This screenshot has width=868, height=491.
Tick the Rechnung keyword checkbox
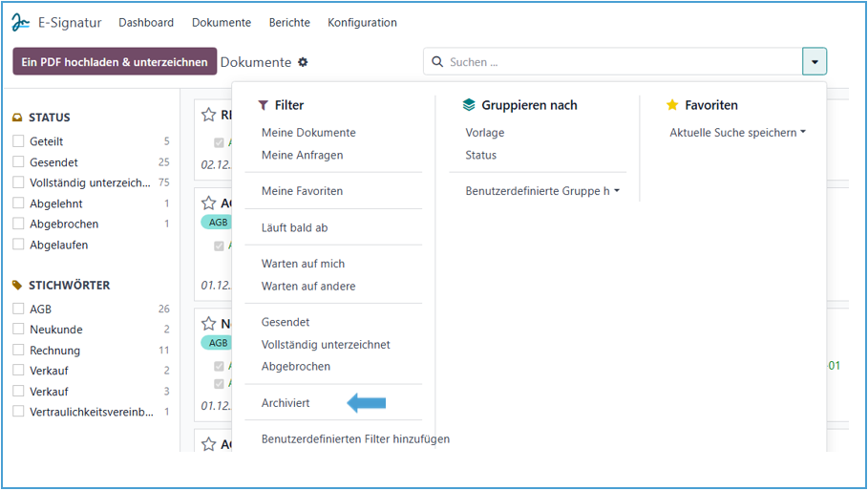[18, 351]
